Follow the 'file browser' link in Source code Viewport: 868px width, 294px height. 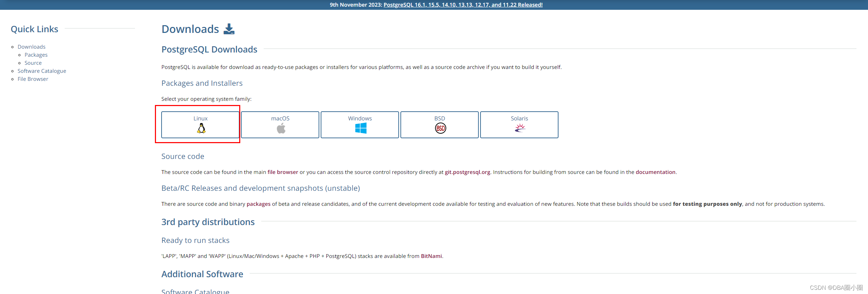coord(283,172)
